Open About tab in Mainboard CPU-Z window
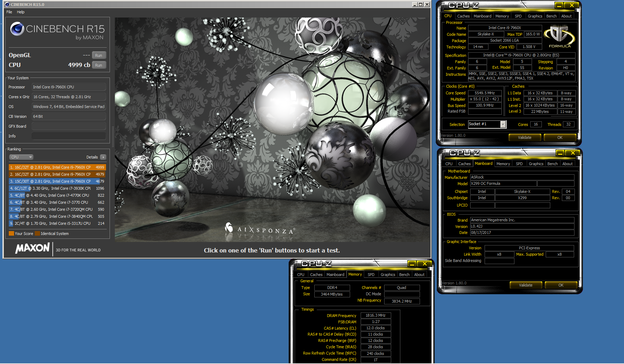The height and width of the screenshot is (364, 624). click(567, 164)
